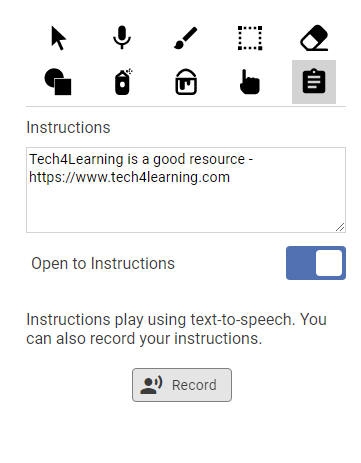This screenshot has width=361, height=463.
Task: Click the tech4learning.com URL text
Action: (x=129, y=177)
